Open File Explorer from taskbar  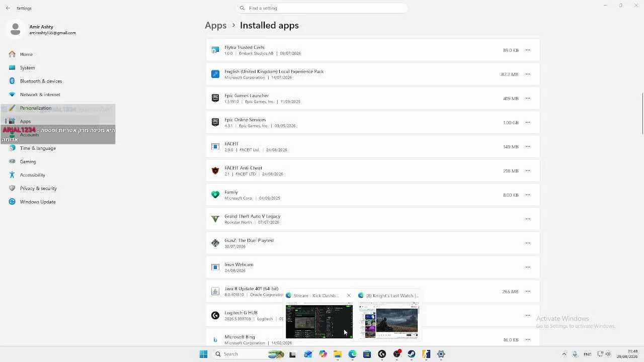338,354
